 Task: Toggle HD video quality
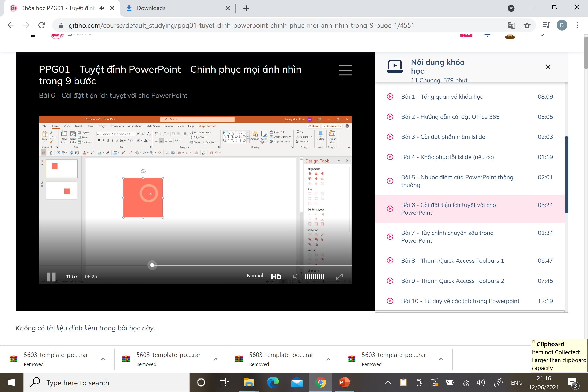[x=276, y=277]
